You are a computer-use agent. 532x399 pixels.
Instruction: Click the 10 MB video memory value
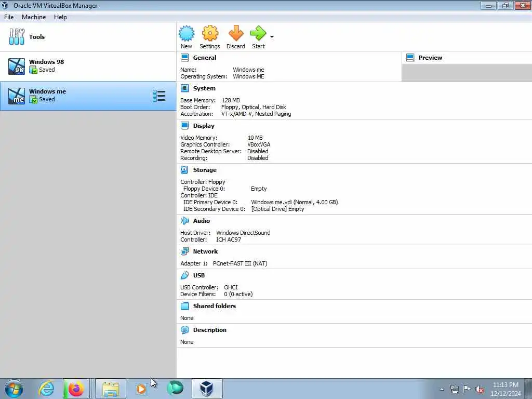coord(255,138)
